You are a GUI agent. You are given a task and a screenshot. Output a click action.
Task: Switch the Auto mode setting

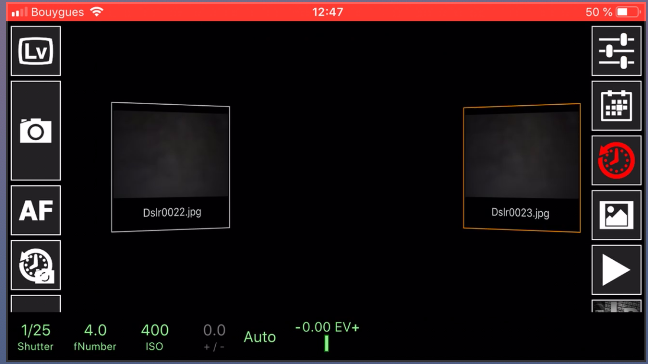point(260,337)
